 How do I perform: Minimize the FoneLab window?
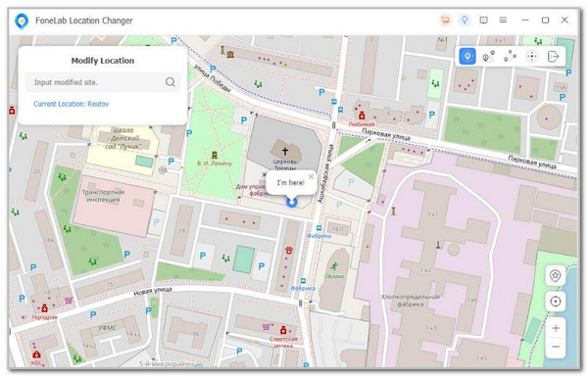[525, 20]
